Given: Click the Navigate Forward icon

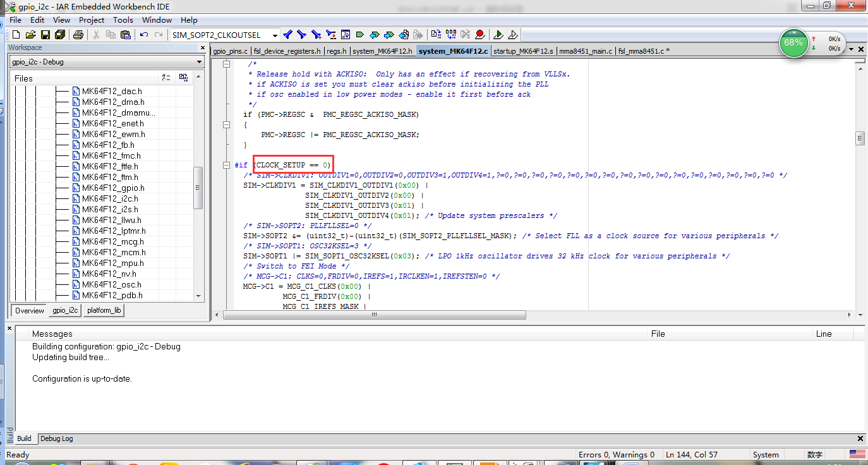Looking at the screenshot, I should [x=418, y=35].
